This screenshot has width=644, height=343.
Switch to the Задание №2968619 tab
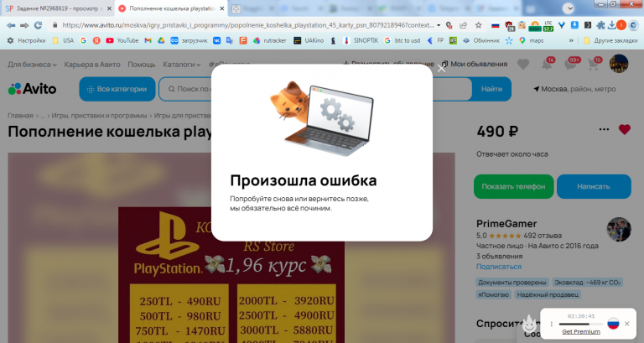(x=58, y=8)
